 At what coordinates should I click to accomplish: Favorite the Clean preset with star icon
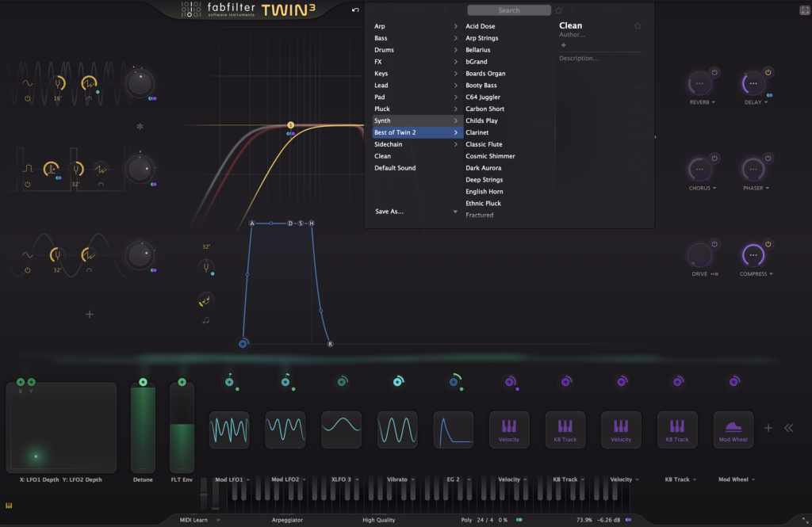(638, 26)
